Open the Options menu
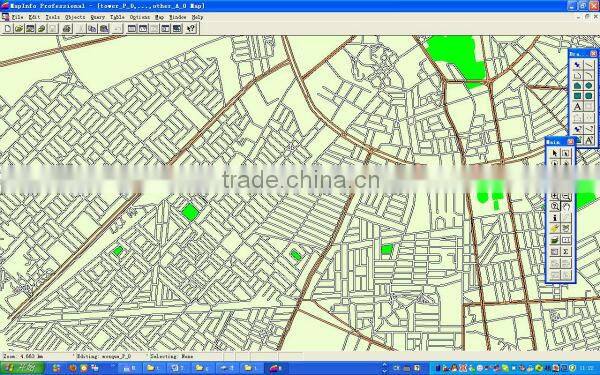600x375 pixels. pos(140,17)
